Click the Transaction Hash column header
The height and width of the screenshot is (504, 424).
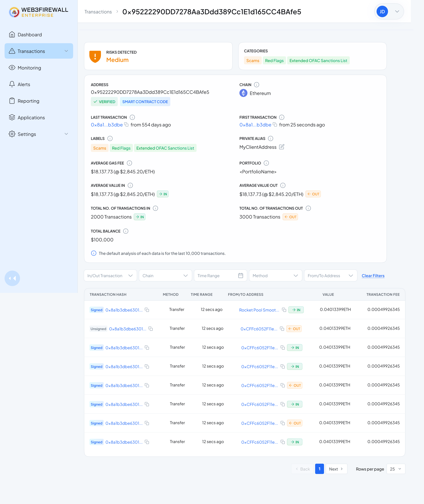108,294
